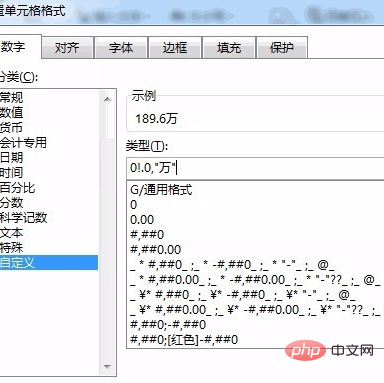Open the 字体 tab
The height and width of the screenshot is (383, 384).
pos(121,48)
